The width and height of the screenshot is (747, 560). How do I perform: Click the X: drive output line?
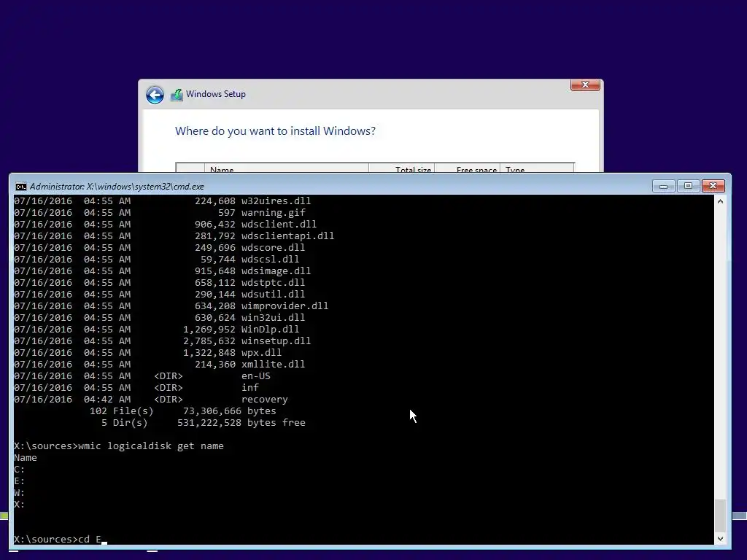point(19,505)
